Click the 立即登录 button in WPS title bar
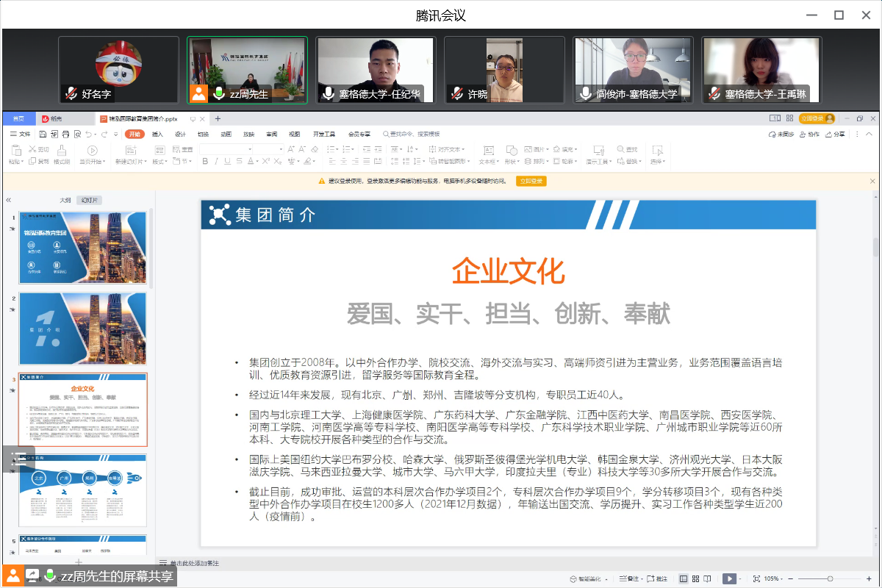 tap(817, 118)
